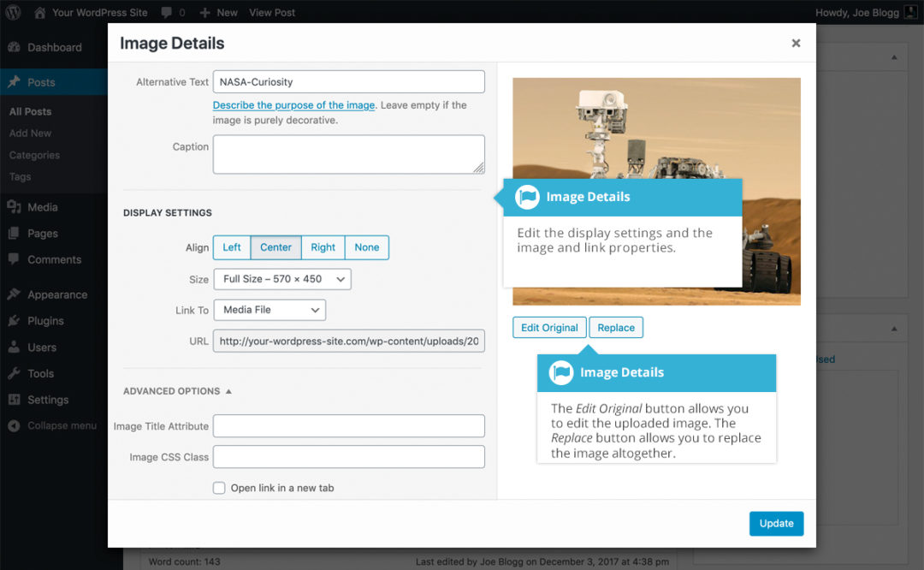Click the comments bubble icon in top bar
The width and height of the screenshot is (924, 570).
(x=165, y=12)
